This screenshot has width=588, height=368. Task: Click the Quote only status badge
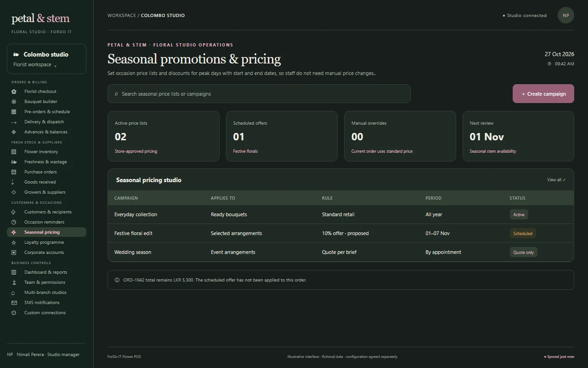(x=524, y=252)
